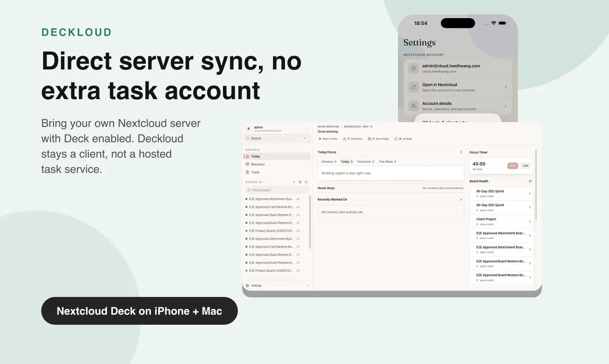
Task: Open Client Project in Board Health
Action: click(502, 221)
